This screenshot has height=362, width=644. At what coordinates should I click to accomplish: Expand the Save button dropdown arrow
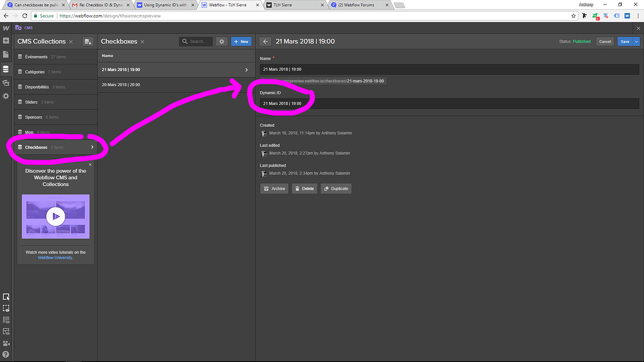click(636, 41)
